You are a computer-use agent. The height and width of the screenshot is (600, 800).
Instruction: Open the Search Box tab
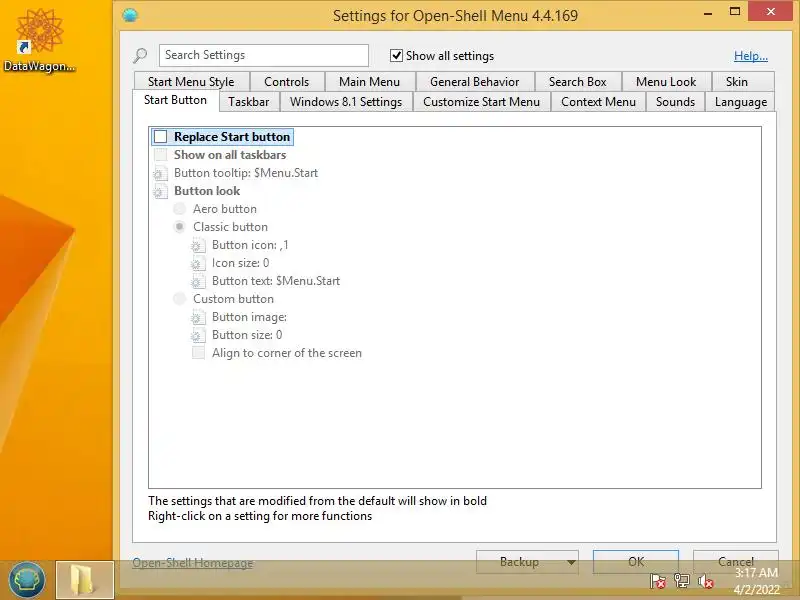[x=578, y=82]
